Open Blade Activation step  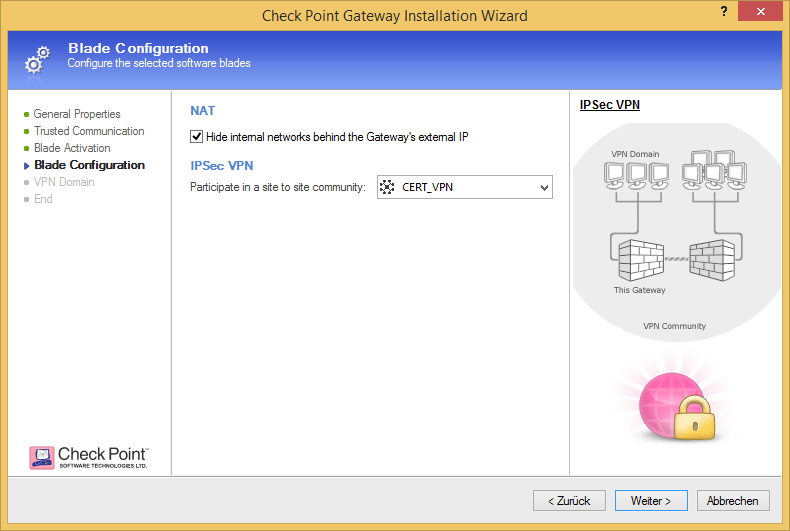(72, 148)
